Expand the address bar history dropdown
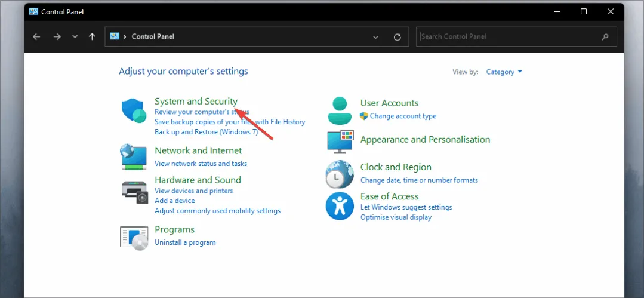 [375, 37]
